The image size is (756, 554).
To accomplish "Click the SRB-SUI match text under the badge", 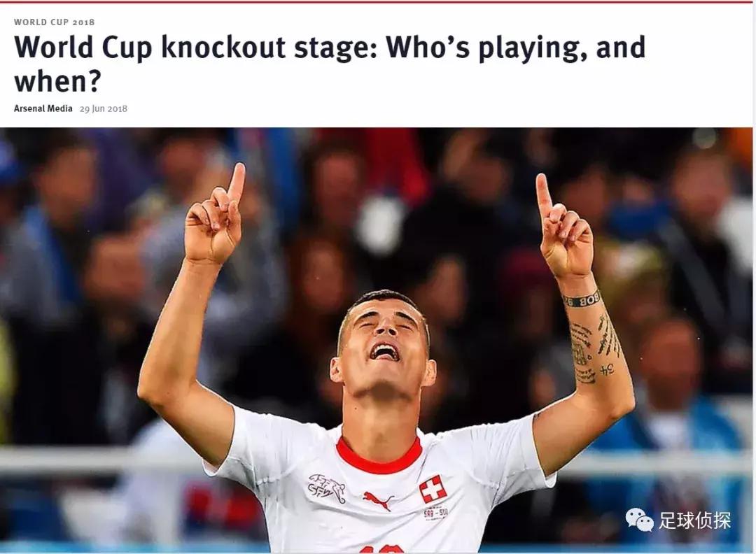I will 435,513.
